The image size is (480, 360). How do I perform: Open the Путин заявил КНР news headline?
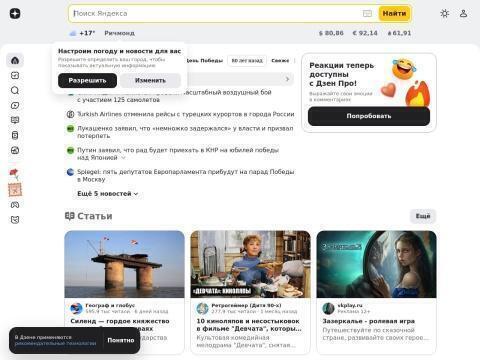coord(178,154)
